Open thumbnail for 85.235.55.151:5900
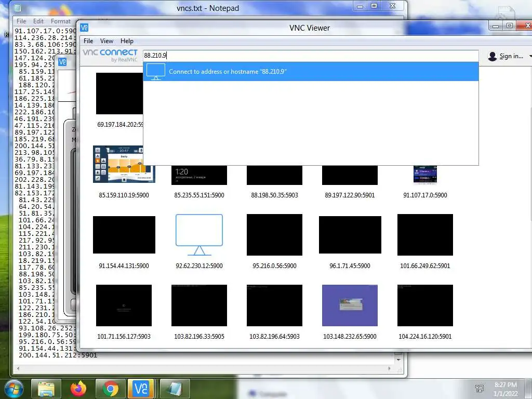The width and height of the screenshot is (532, 399). 199,175
